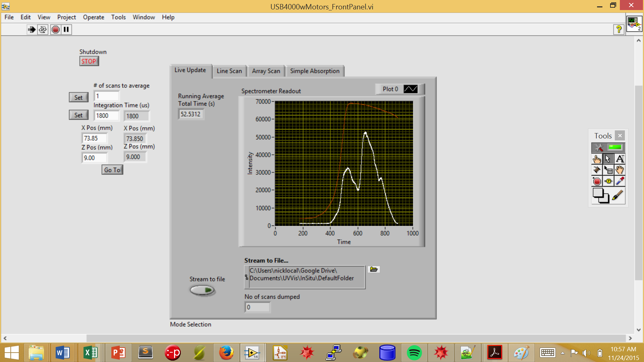Screen dimensions: 644x362
Task: Open the Context Help question icon
Action: (619, 29)
